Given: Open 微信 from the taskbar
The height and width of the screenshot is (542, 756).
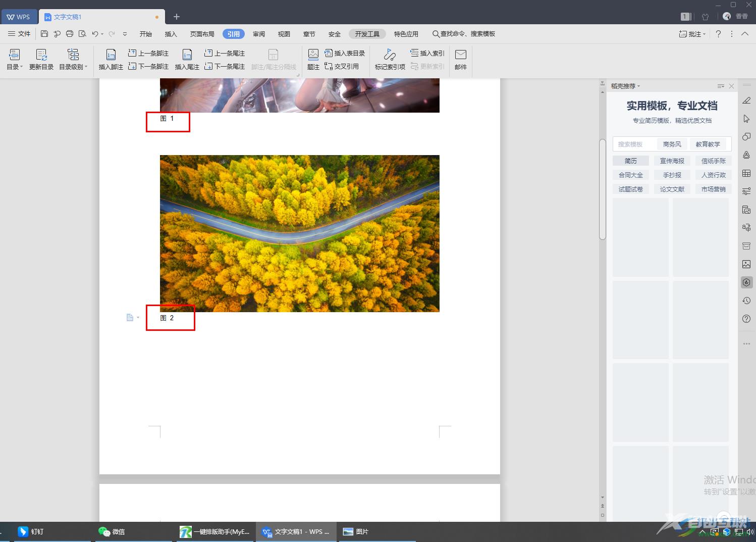Looking at the screenshot, I should [x=112, y=531].
